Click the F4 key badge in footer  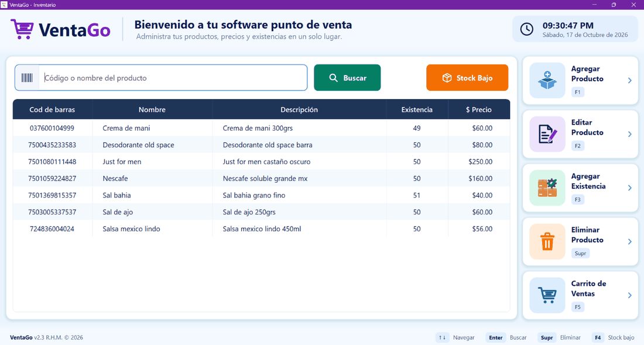[x=598, y=337]
